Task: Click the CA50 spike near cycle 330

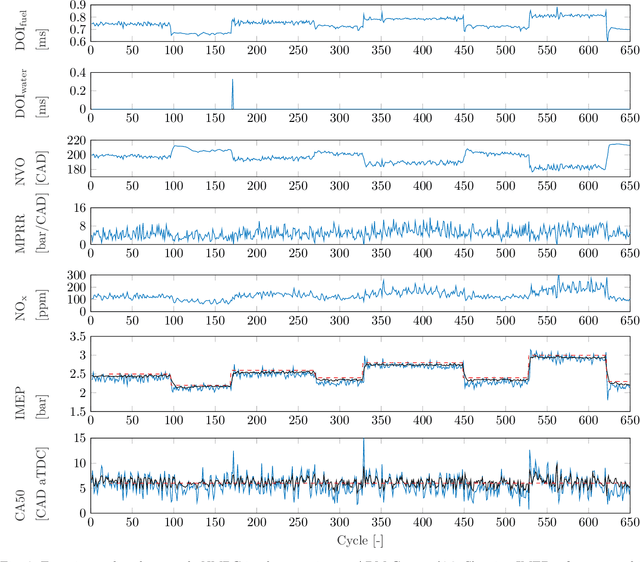Action: [x=363, y=453]
